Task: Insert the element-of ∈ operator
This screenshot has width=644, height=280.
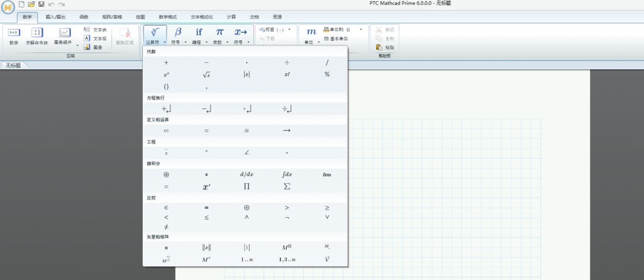Action: 166,208
